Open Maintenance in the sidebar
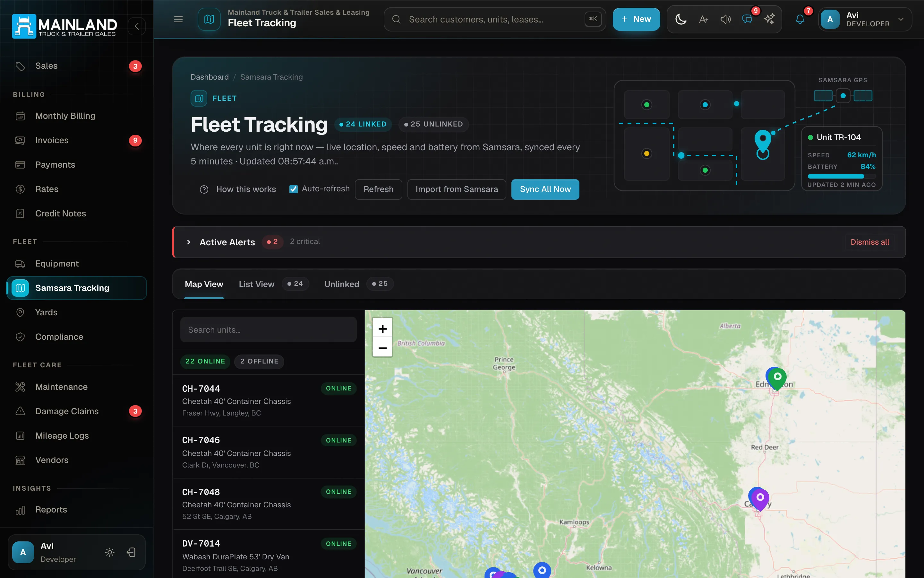The width and height of the screenshot is (924, 578). pos(76,387)
